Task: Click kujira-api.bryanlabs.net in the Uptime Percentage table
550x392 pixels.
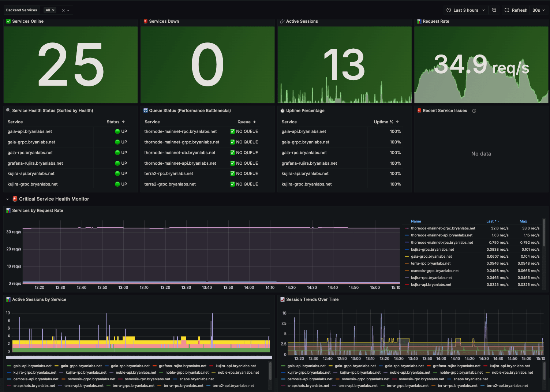Action: pyautogui.click(x=305, y=173)
